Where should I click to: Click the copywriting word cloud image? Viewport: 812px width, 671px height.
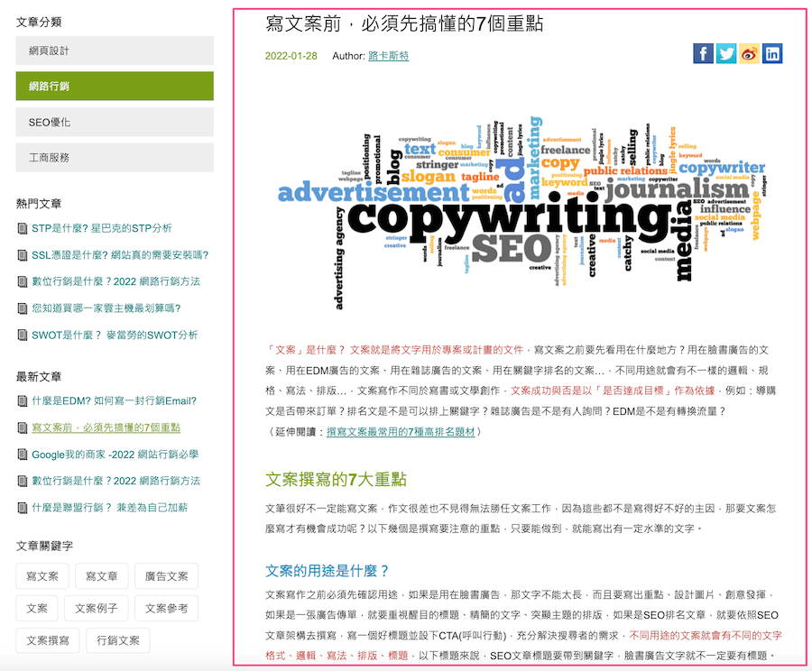click(x=523, y=213)
